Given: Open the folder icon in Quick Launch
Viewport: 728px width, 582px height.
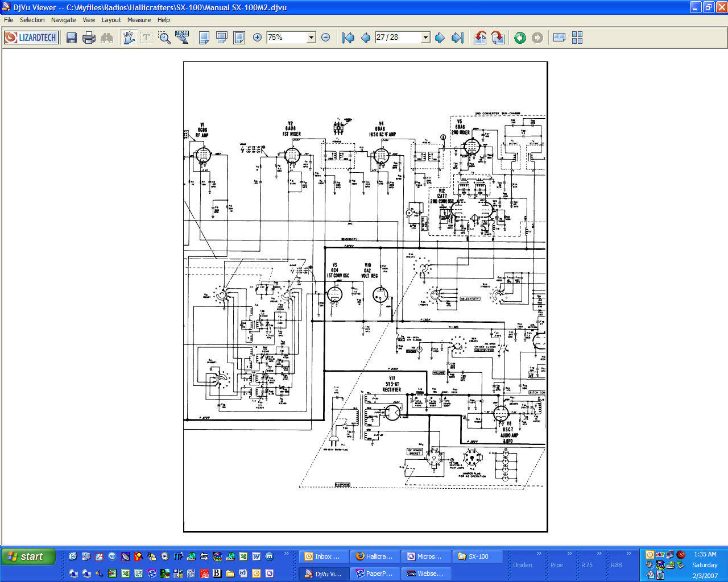Looking at the screenshot, I should pos(230,573).
